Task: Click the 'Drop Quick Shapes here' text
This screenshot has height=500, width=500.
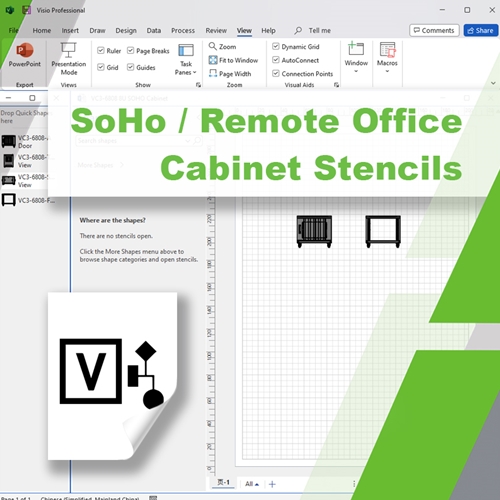Action: coord(24,117)
